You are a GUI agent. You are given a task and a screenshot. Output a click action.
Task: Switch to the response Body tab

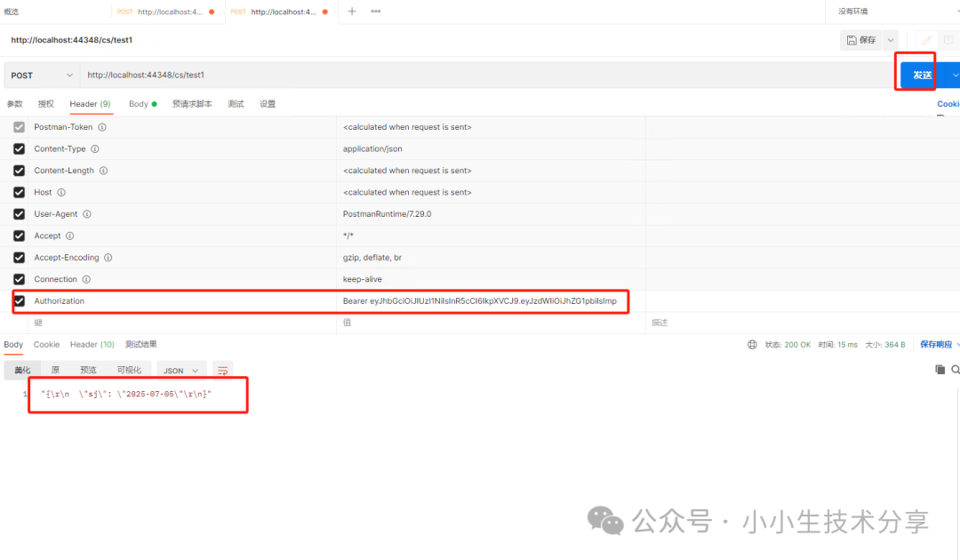click(13, 345)
